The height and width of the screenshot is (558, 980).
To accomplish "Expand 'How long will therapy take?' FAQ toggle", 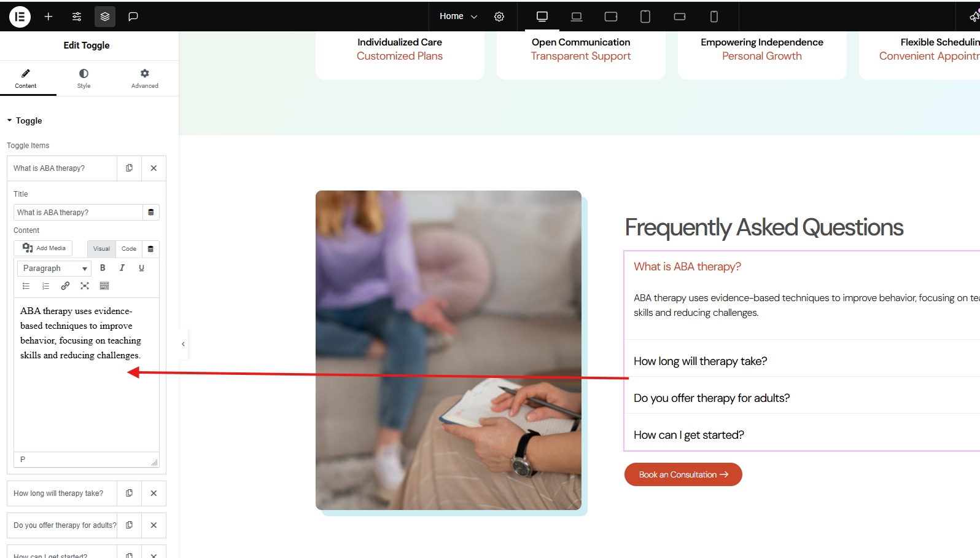I will coord(700,361).
